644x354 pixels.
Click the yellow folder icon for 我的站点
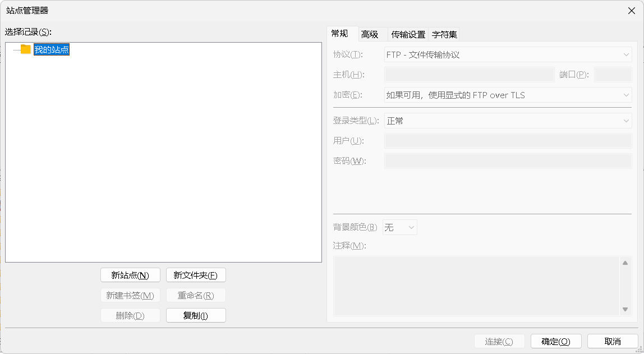coord(26,49)
